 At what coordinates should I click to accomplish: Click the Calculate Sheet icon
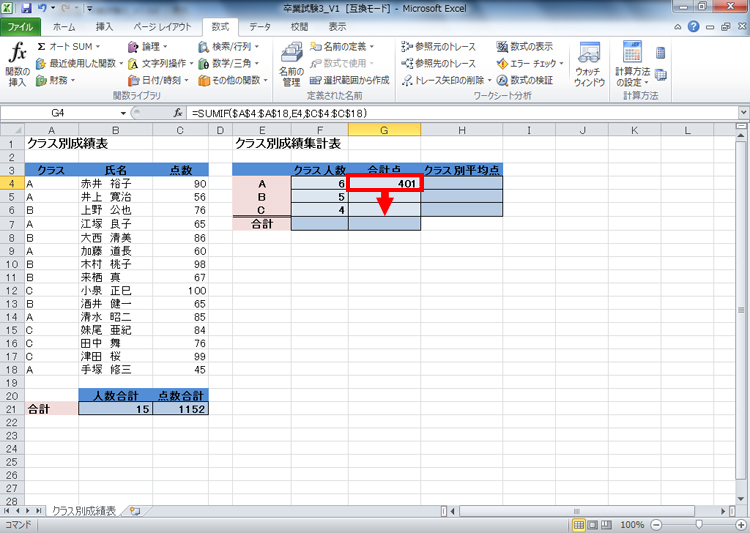click(661, 75)
